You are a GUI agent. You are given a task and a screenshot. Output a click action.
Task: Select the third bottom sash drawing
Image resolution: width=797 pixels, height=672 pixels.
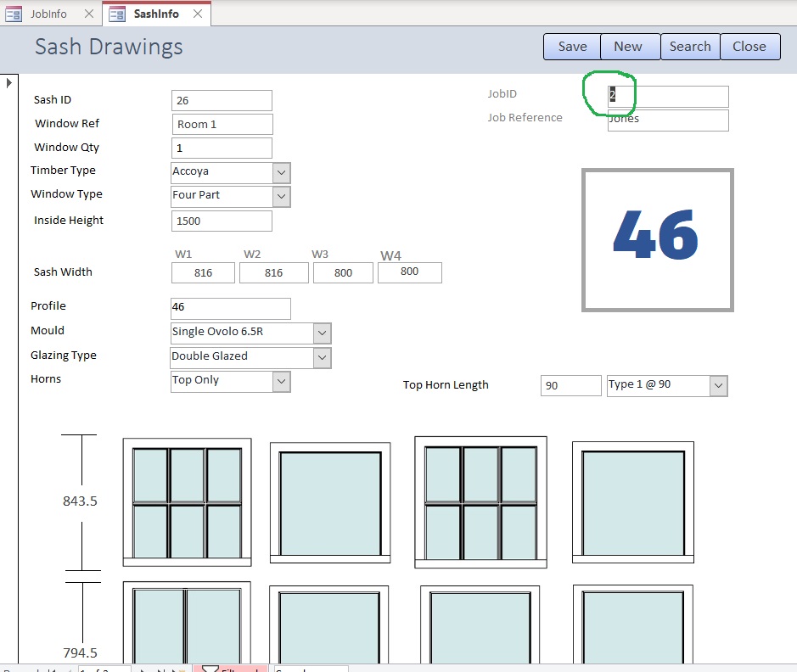click(480, 624)
